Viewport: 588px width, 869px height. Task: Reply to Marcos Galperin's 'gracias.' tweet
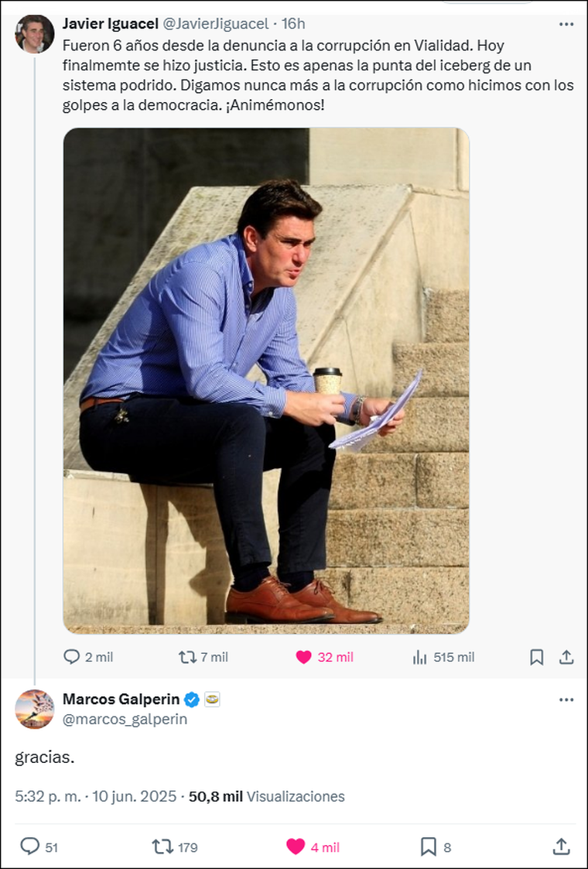[x=29, y=847]
